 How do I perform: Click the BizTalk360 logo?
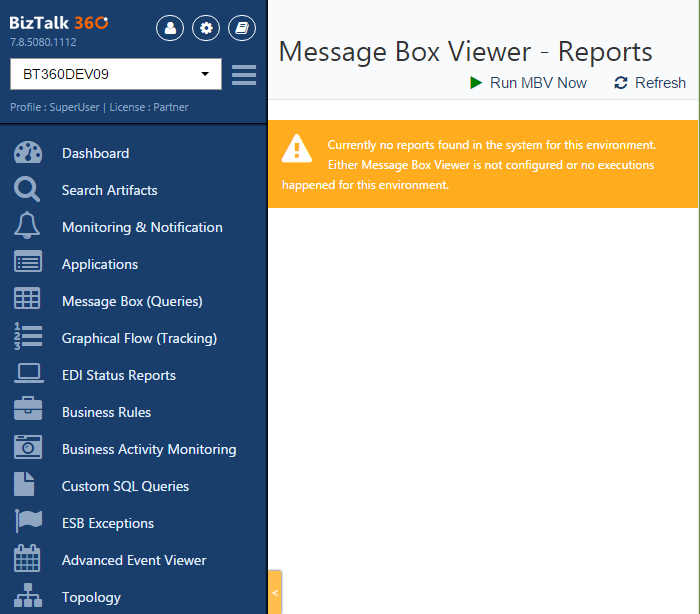58,23
